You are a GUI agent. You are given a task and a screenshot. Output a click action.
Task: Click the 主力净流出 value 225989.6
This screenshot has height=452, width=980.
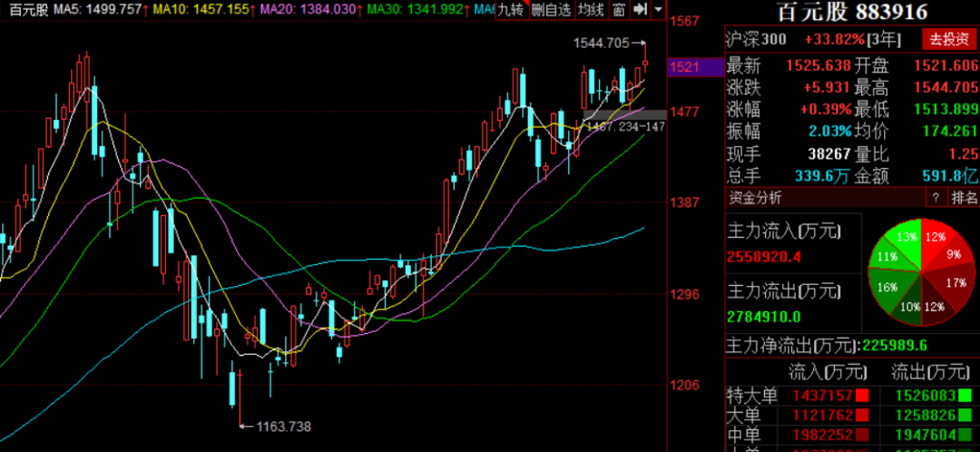pyautogui.click(x=893, y=345)
